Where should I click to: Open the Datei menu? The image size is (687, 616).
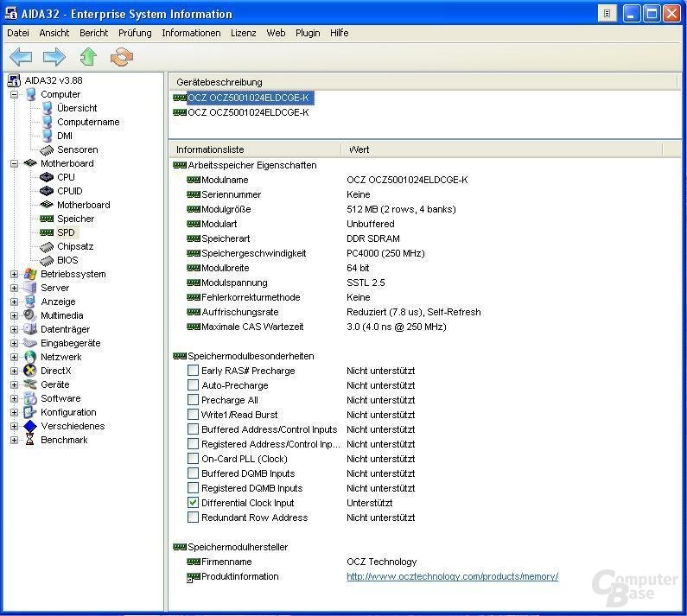coord(18,34)
